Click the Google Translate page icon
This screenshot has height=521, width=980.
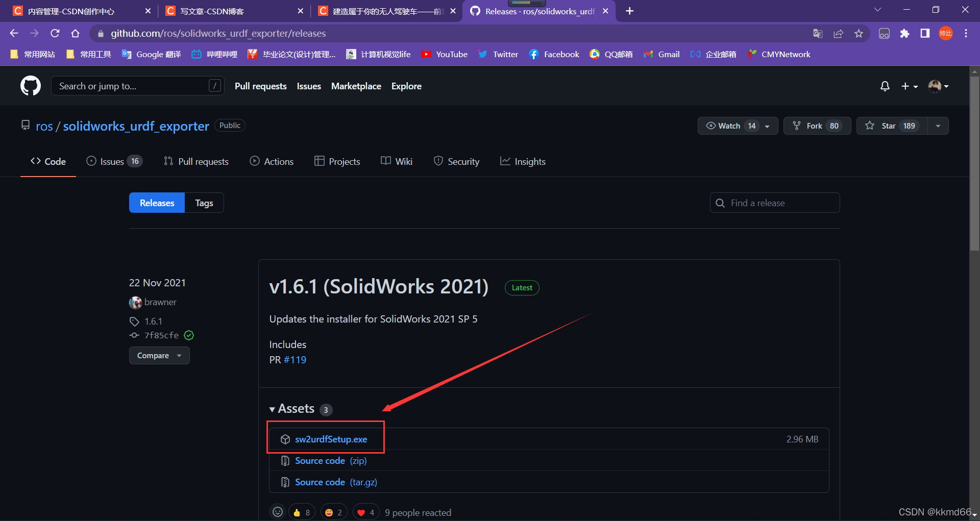click(x=818, y=33)
